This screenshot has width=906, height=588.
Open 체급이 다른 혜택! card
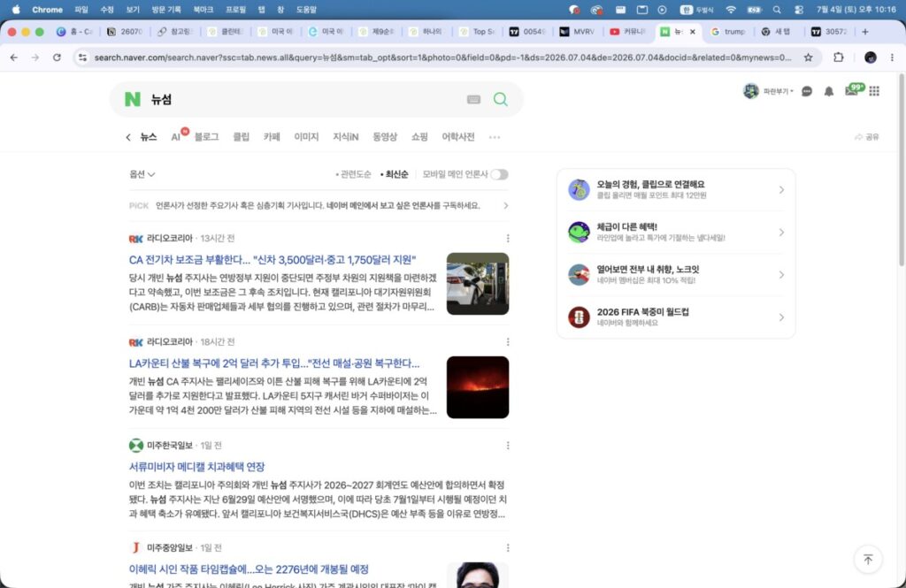(676, 233)
